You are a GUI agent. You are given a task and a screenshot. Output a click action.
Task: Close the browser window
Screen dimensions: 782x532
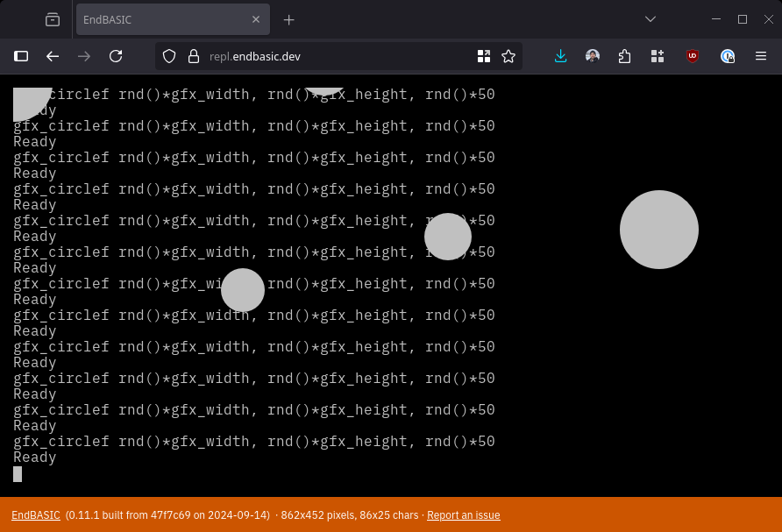[769, 19]
